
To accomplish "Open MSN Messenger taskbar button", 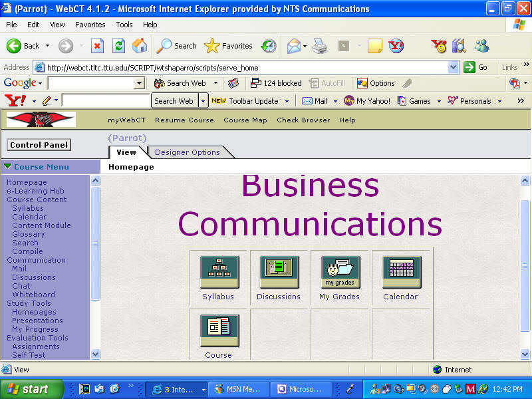I will [x=239, y=389].
